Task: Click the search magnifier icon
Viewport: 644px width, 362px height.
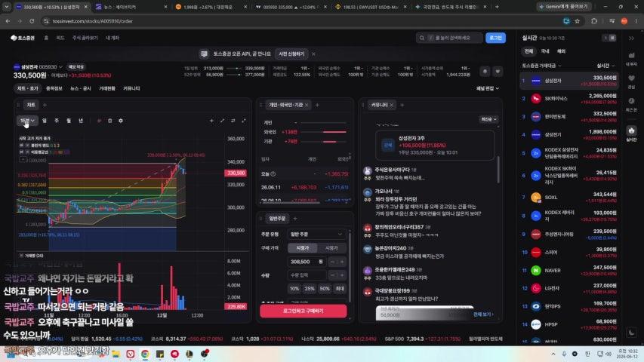Action: [422, 38]
